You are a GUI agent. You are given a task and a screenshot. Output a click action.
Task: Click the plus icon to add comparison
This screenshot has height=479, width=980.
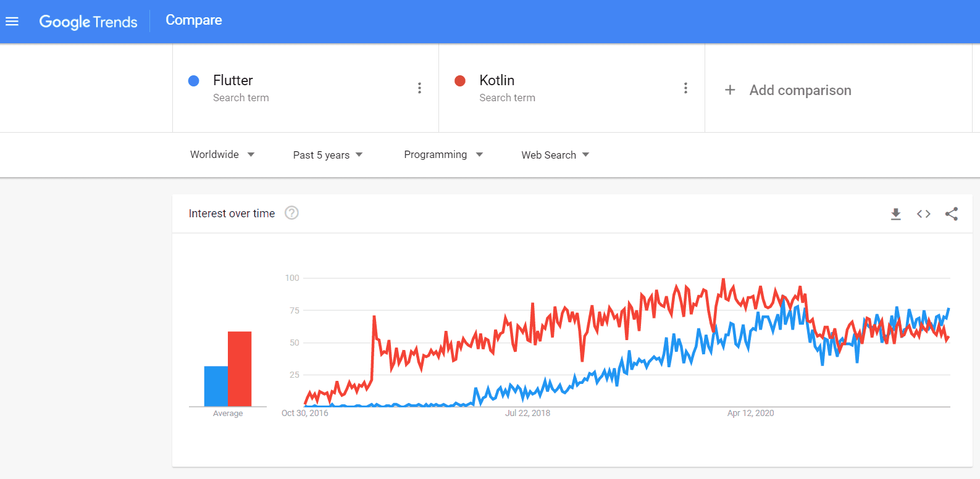point(730,90)
